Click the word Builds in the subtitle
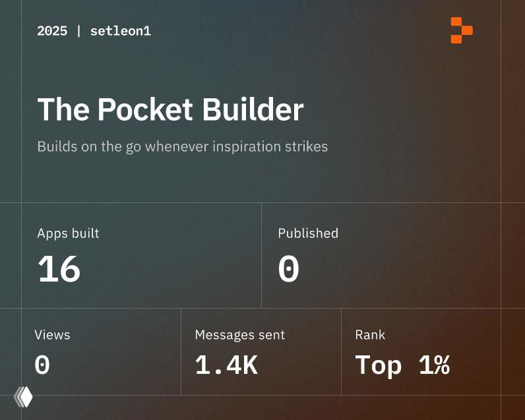525x420 pixels. coord(57,146)
